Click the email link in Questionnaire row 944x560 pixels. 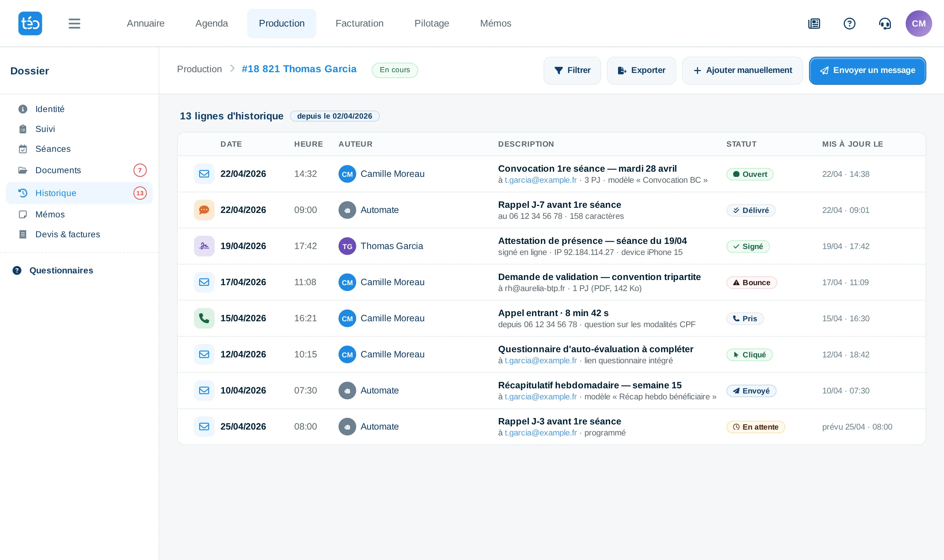click(541, 360)
